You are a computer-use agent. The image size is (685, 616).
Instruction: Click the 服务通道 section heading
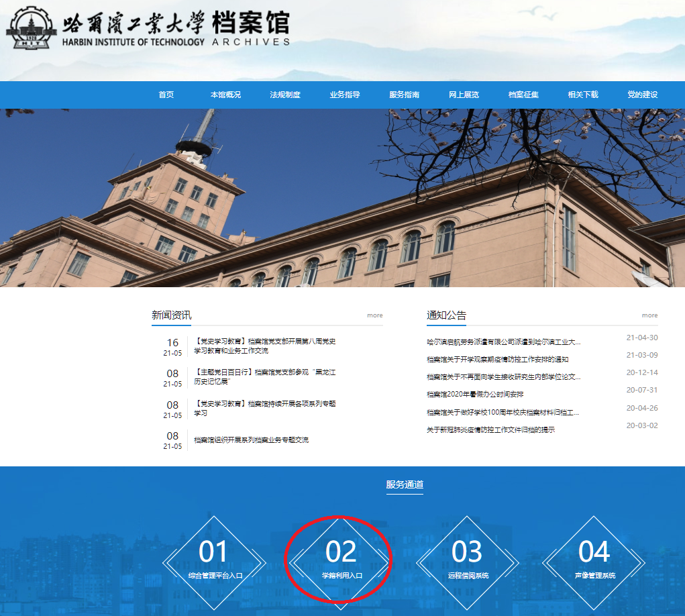405,484
